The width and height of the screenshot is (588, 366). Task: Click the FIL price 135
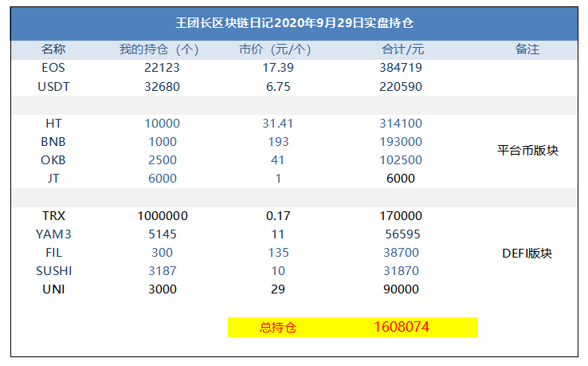278,253
